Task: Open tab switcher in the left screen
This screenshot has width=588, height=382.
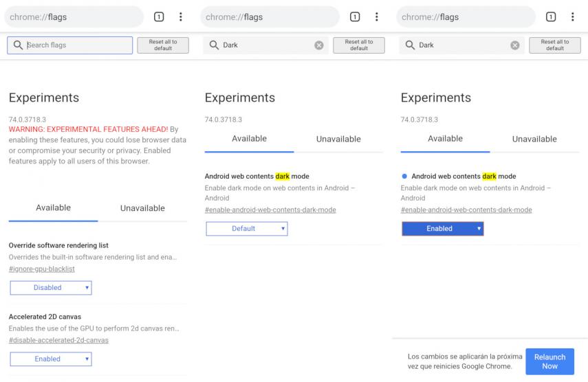Action: (x=159, y=17)
